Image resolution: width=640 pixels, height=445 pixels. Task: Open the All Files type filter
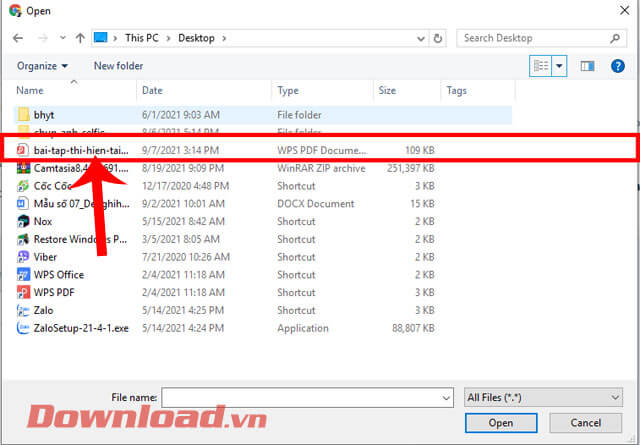543,397
